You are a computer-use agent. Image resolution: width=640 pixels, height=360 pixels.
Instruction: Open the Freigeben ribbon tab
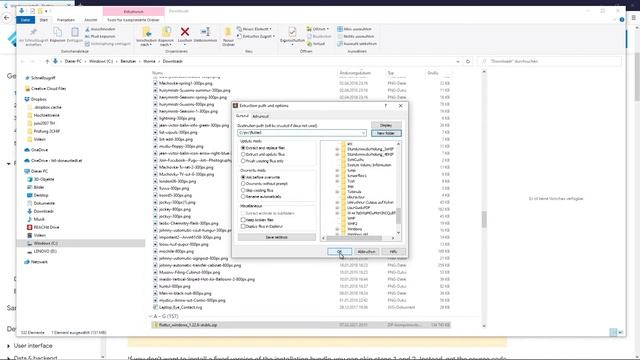click(66, 20)
